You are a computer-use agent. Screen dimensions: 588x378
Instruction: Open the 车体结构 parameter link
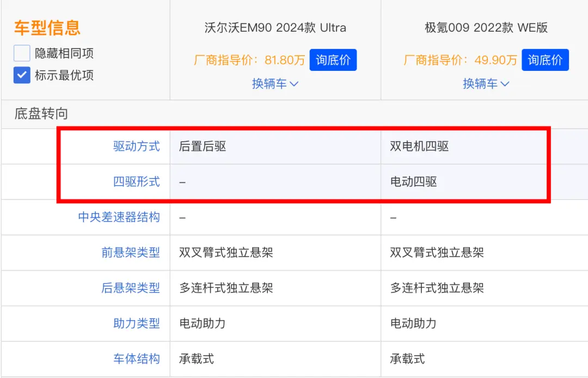point(137,358)
